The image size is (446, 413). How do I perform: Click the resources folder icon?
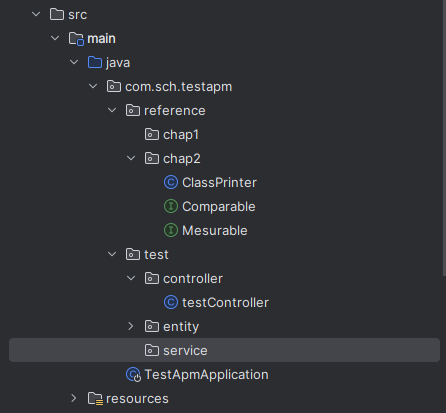click(x=95, y=399)
